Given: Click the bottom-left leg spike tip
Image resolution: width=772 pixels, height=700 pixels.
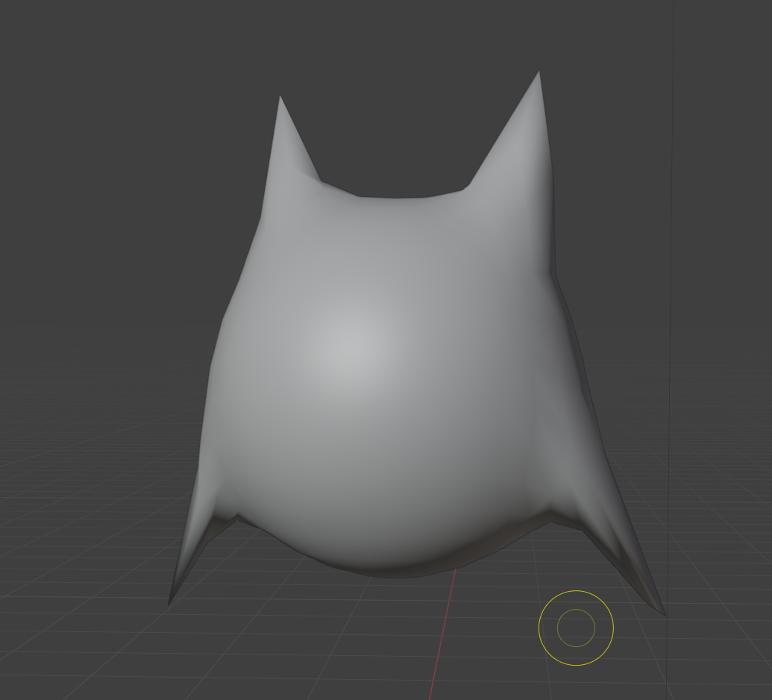Looking at the screenshot, I should coord(170,601).
